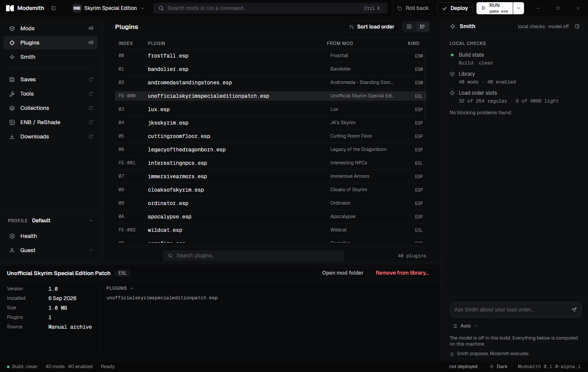Click the external link icon beside Downloads

coord(91,137)
